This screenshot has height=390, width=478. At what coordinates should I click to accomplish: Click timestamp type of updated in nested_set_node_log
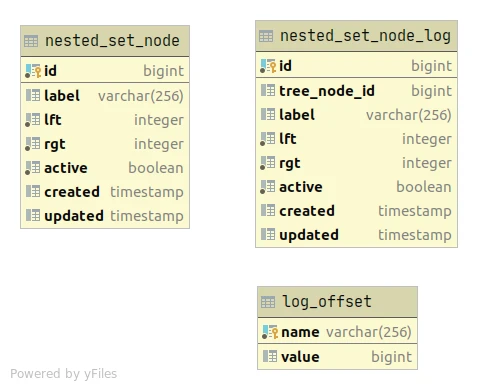click(x=415, y=235)
